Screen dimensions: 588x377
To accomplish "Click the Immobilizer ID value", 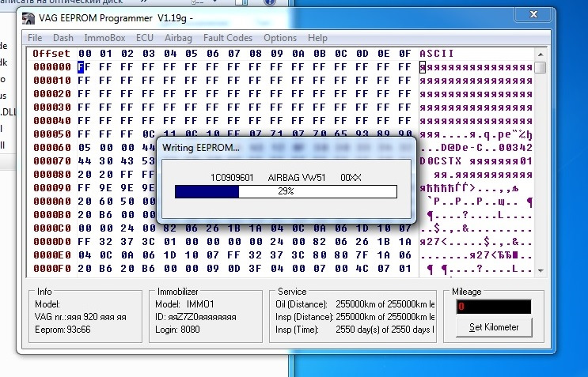I will 202,317.
